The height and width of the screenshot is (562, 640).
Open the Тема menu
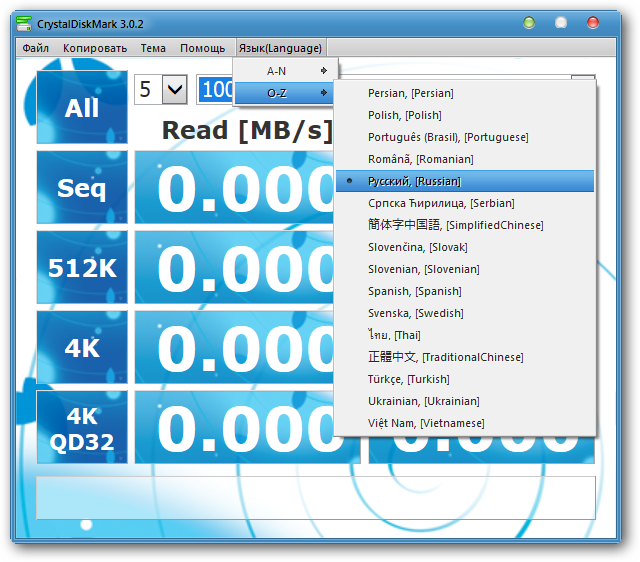[x=153, y=48]
